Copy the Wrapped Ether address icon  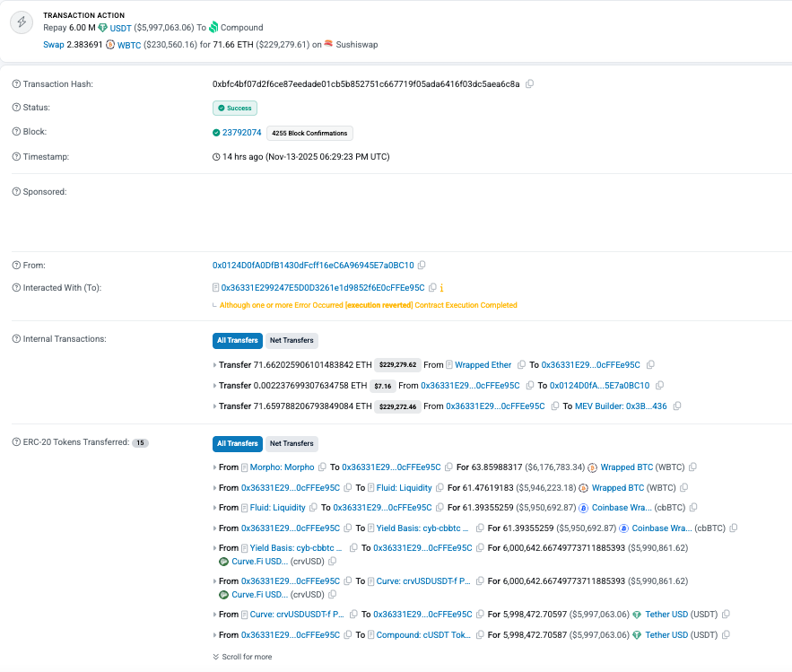click(x=521, y=364)
